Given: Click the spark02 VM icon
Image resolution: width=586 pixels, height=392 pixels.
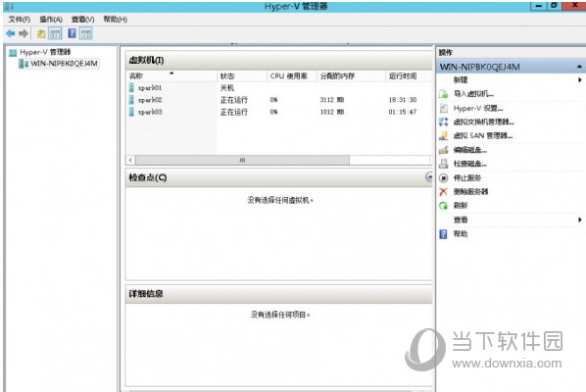Looking at the screenshot, I should (x=131, y=100).
